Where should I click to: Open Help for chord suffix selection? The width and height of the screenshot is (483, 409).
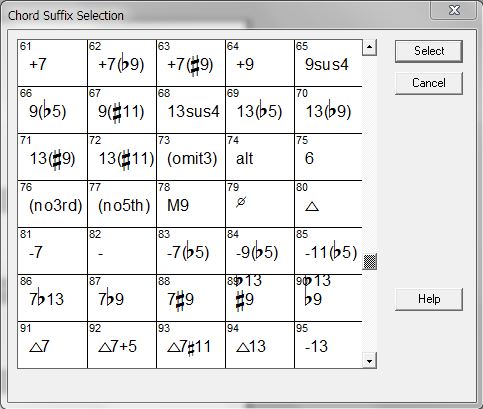tap(429, 299)
